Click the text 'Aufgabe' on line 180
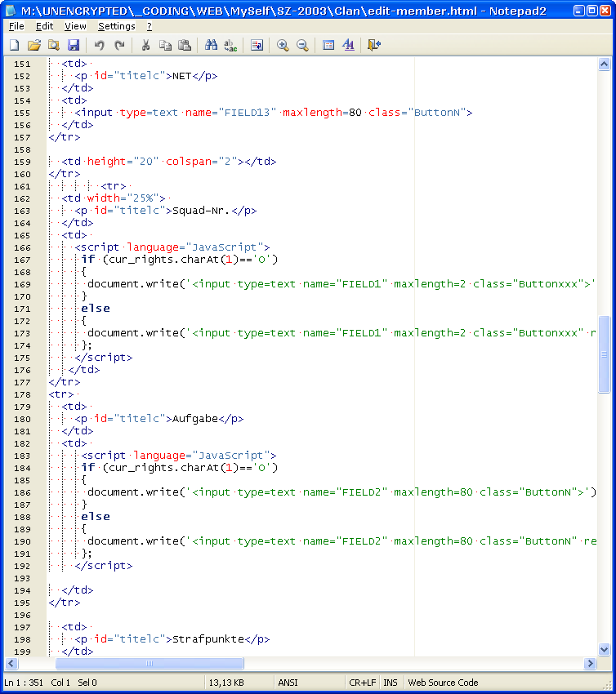This screenshot has width=616, height=694. pos(195,419)
